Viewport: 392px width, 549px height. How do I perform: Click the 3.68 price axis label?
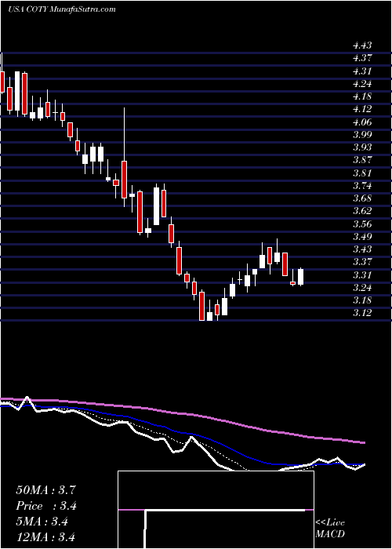[362, 198]
